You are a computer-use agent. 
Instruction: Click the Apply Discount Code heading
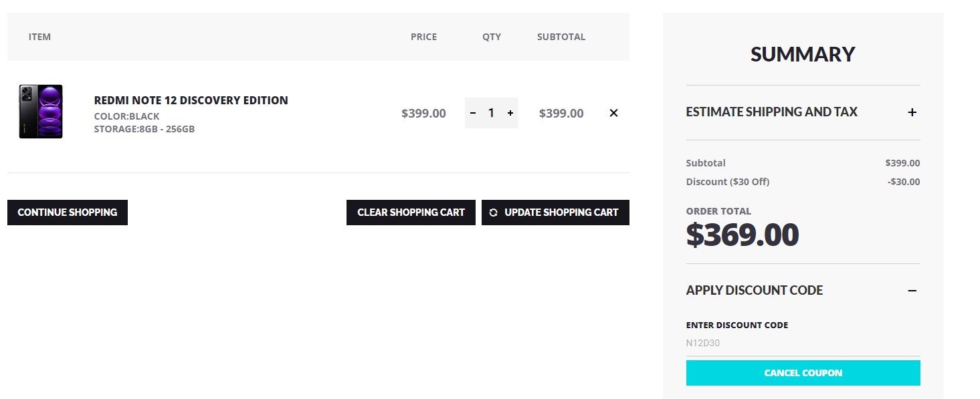(x=754, y=291)
